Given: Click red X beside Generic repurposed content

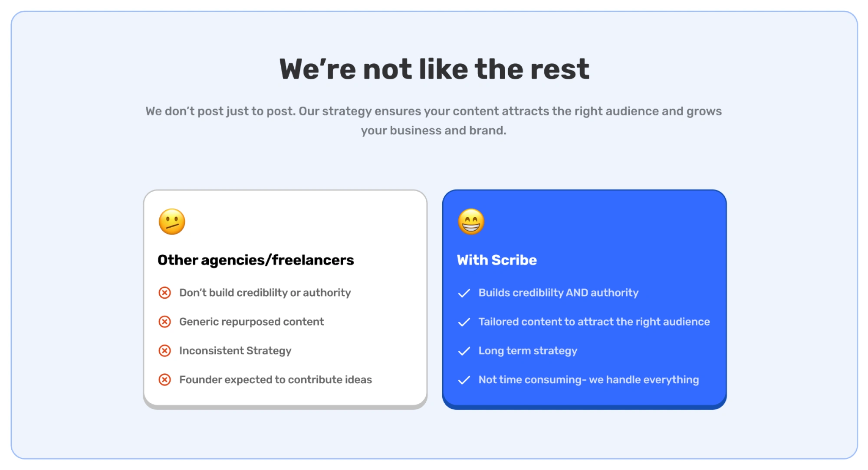Looking at the screenshot, I should [x=164, y=322].
